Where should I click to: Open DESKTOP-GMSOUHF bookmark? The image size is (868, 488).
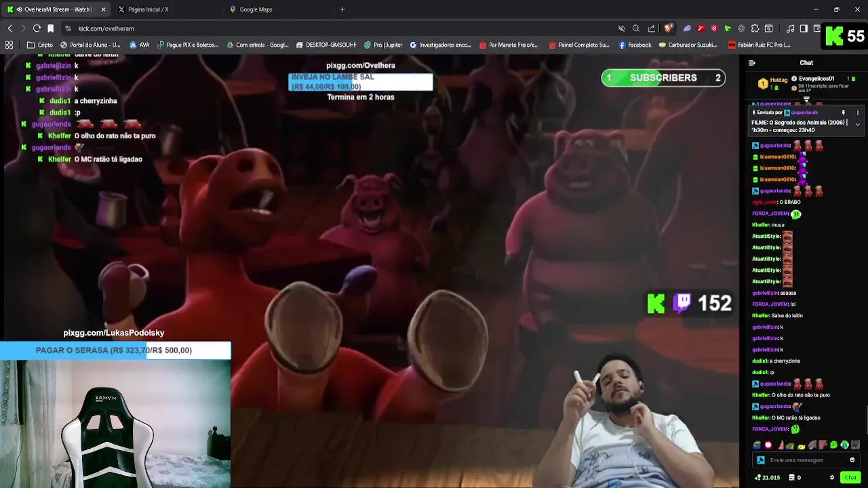tap(326, 45)
